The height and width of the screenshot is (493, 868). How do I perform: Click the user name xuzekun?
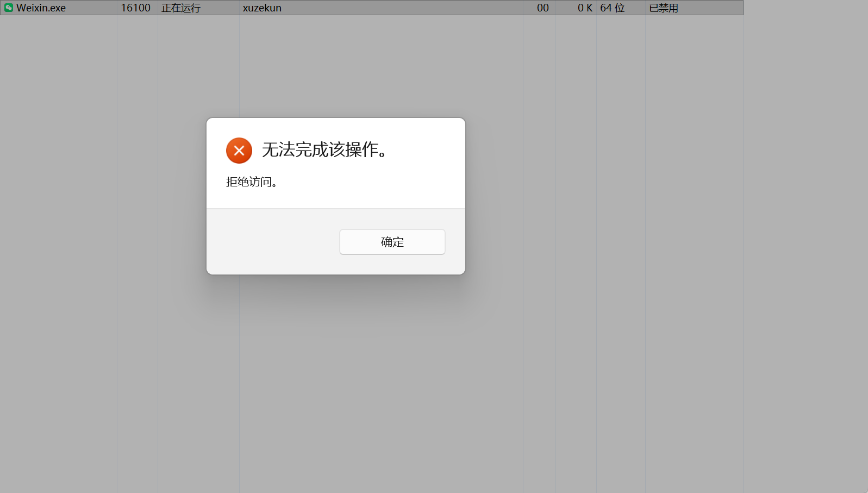[x=262, y=8]
